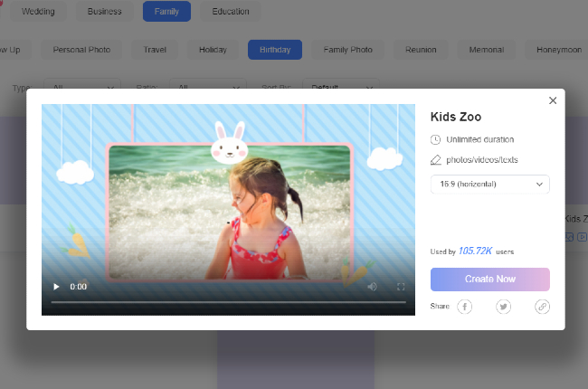Choose the Holiday subcategory
Screen dimensions: 588x389
[x=213, y=50]
